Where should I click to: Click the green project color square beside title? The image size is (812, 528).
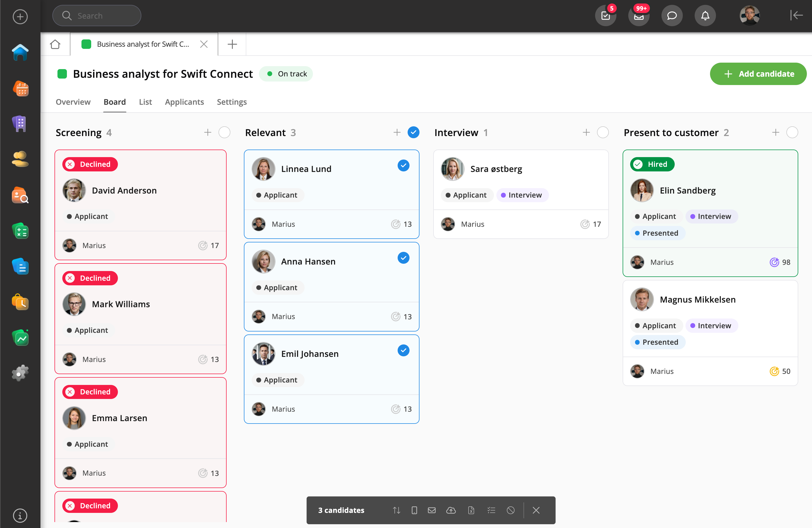coord(62,74)
